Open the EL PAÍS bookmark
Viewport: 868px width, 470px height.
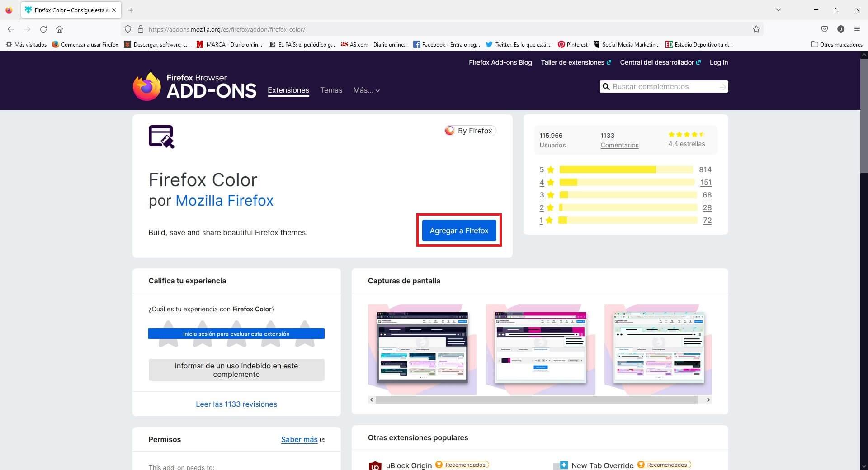click(302, 44)
